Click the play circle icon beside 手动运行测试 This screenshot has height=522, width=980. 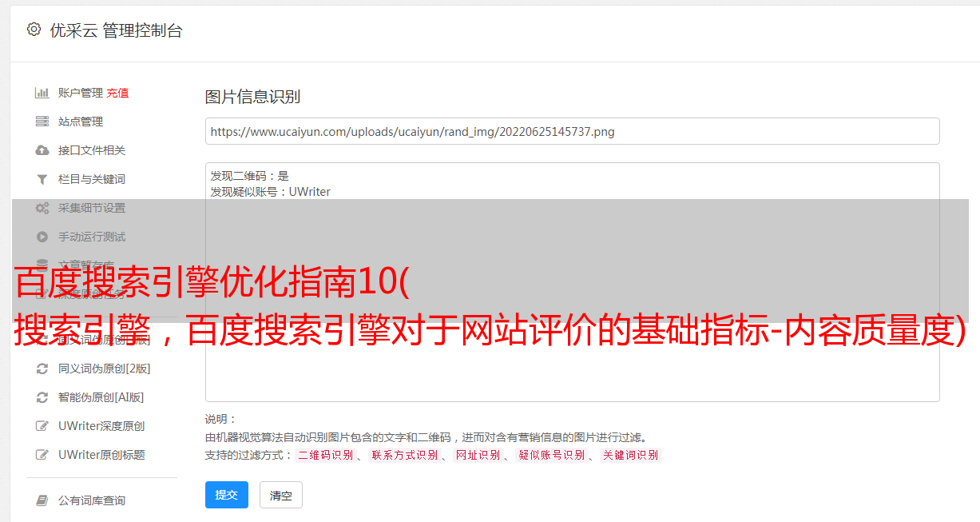coord(42,237)
